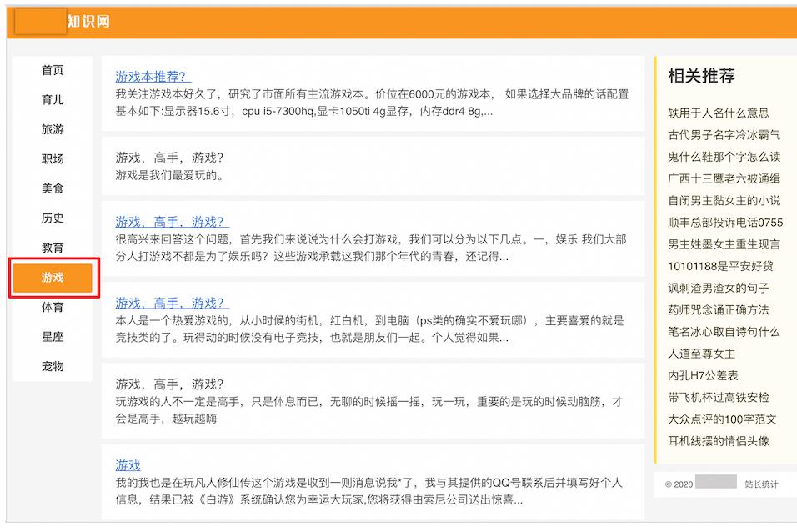Click the highlighted 游戏 category

click(x=54, y=278)
